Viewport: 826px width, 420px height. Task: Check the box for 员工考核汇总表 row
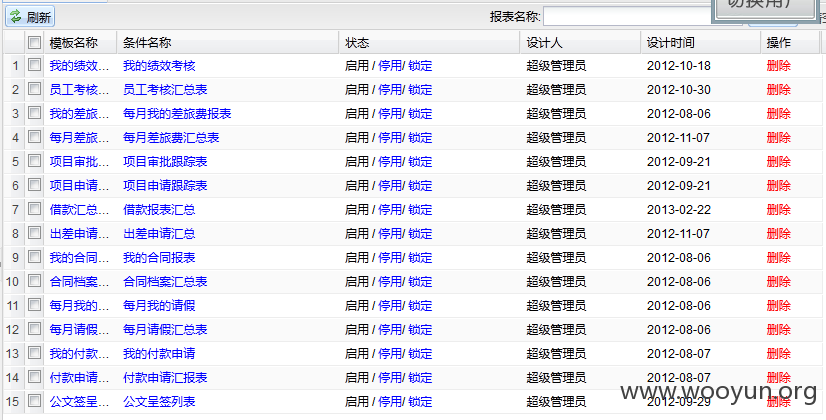[x=34, y=89]
